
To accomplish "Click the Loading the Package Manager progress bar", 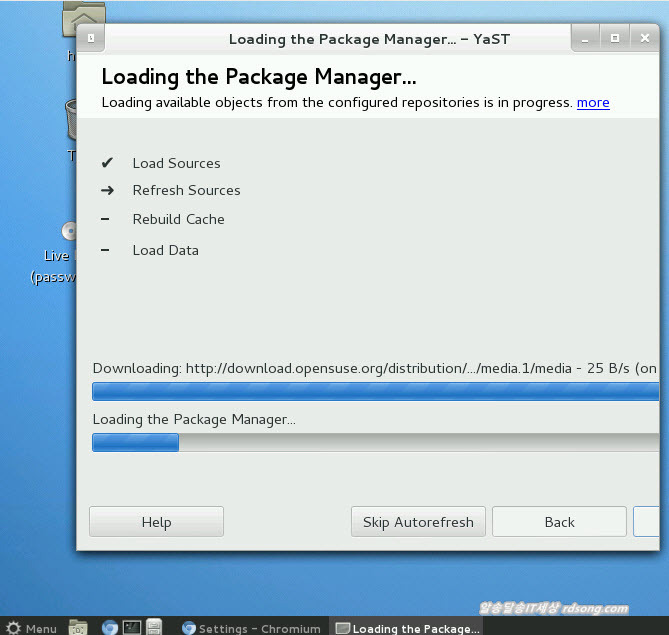I will [375, 442].
